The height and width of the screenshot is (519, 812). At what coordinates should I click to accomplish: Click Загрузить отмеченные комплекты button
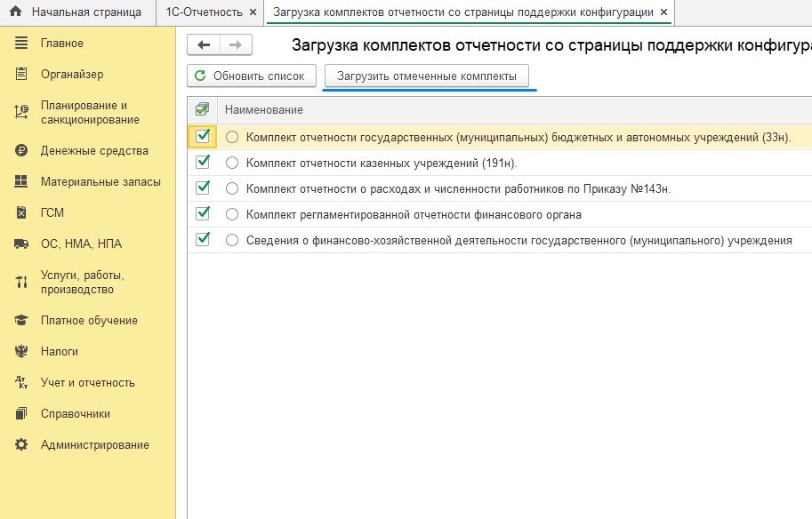click(x=427, y=76)
